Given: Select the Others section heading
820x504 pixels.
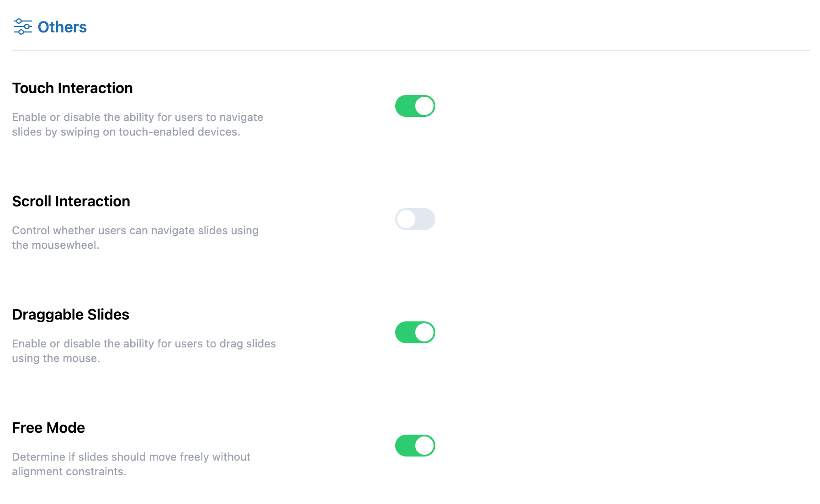Looking at the screenshot, I should click(62, 27).
